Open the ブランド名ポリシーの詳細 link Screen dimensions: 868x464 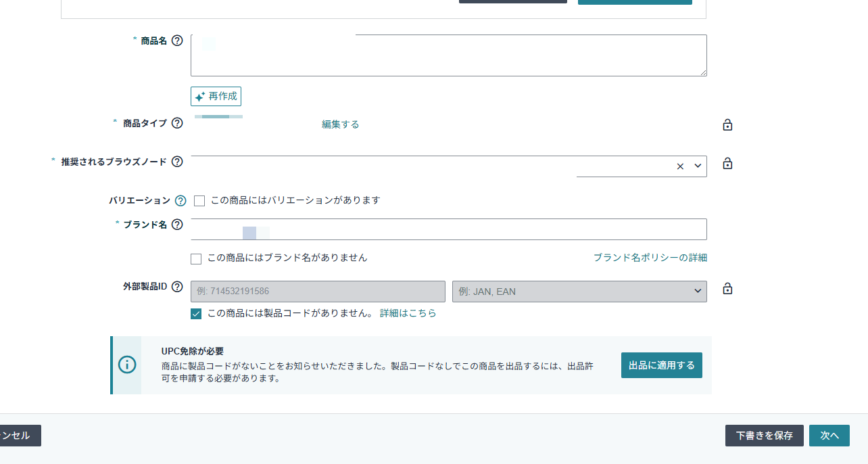[650, 258]
